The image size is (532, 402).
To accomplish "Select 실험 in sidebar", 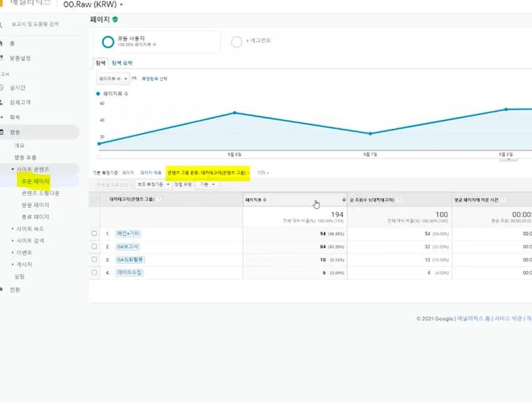I will pyautogui.click(x=19, y=276).
